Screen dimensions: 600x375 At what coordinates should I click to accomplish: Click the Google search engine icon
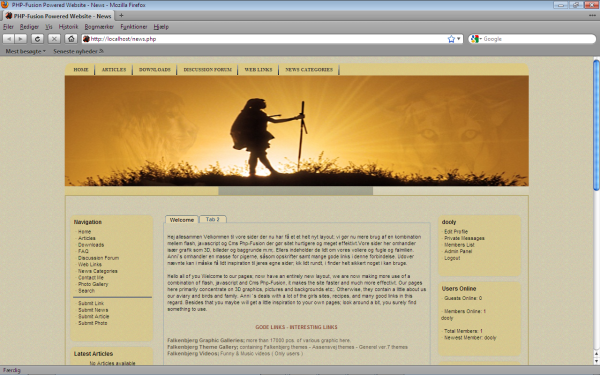(x=474, y=39)
